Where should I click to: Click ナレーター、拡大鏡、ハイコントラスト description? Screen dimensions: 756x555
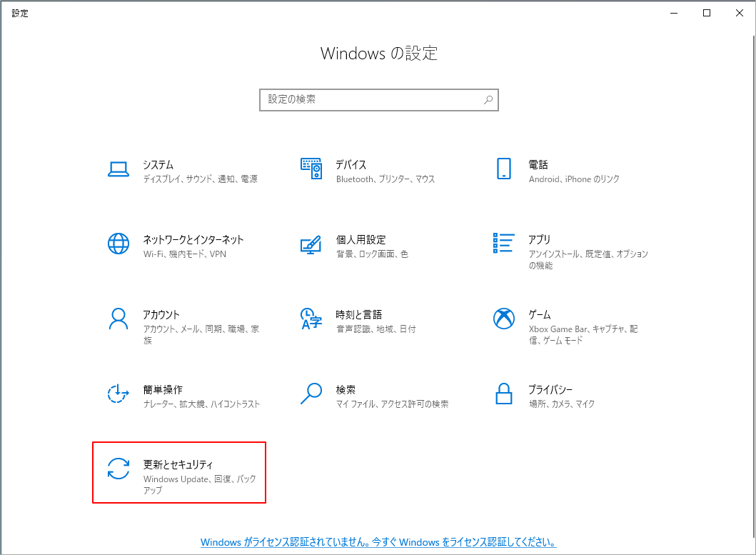point(201,404)
